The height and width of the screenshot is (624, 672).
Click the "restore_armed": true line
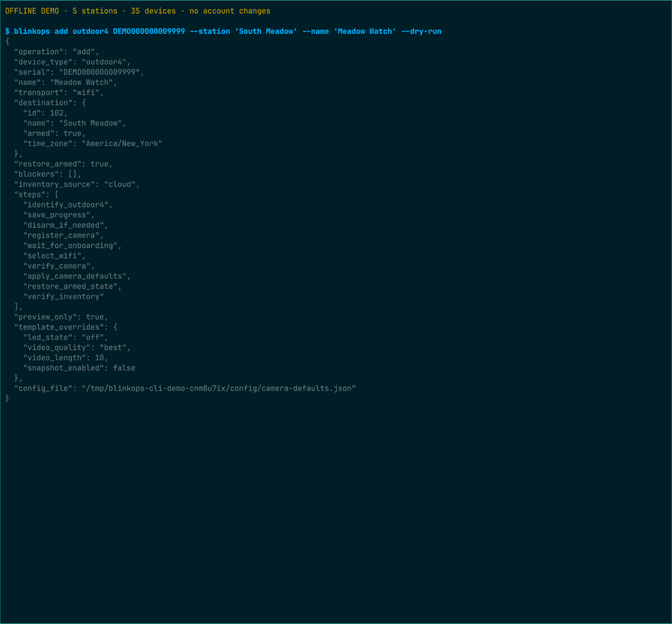63,164
